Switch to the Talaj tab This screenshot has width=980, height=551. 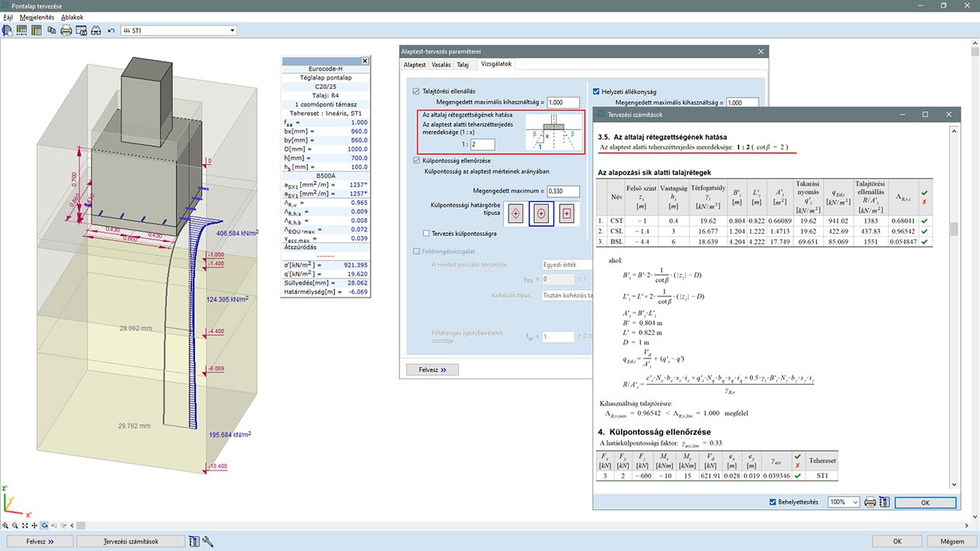point(462,65)
